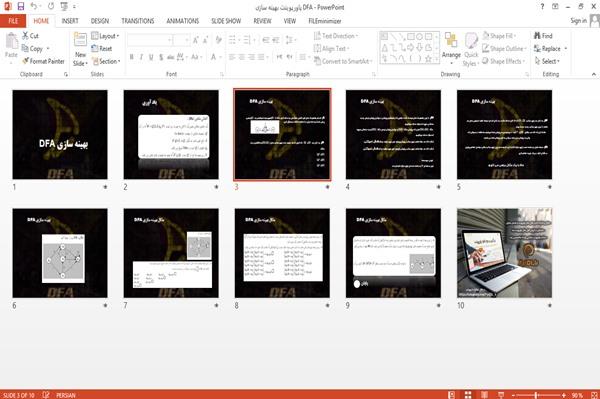Open the Section dropdown

pos(106,61)
